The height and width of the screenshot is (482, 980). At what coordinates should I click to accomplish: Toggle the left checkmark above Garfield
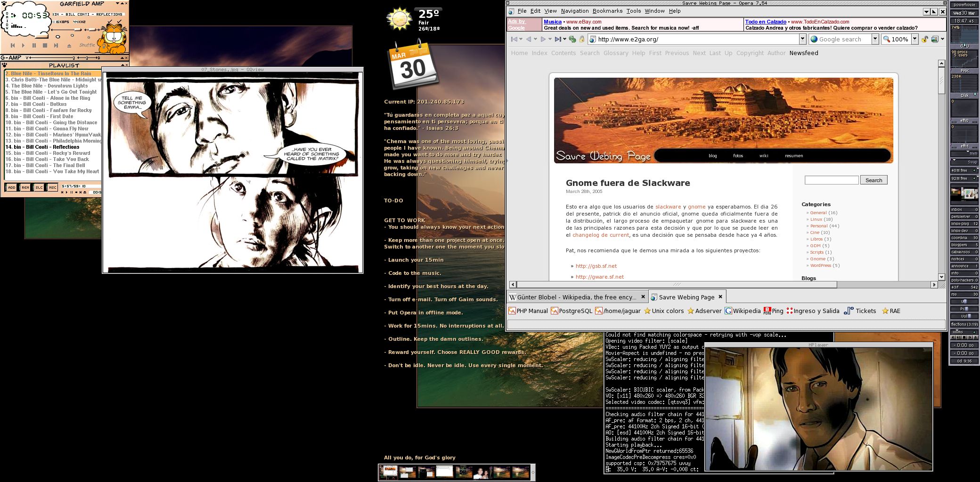(110, 22)
